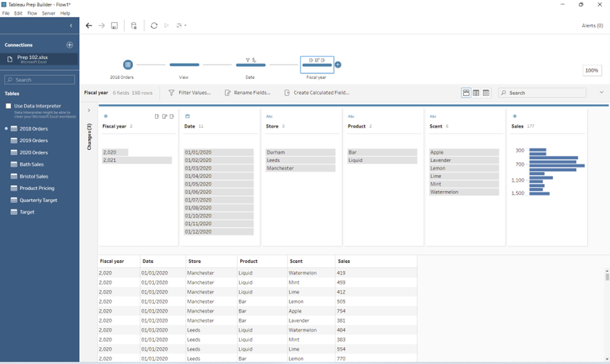Click the Tables search input field
The height and width of the screenshot is (364, 610).
40,80
